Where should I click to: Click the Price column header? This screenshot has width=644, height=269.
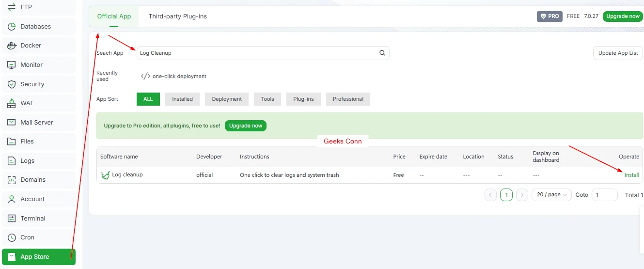pyautogui.click(x=399, y=157)
